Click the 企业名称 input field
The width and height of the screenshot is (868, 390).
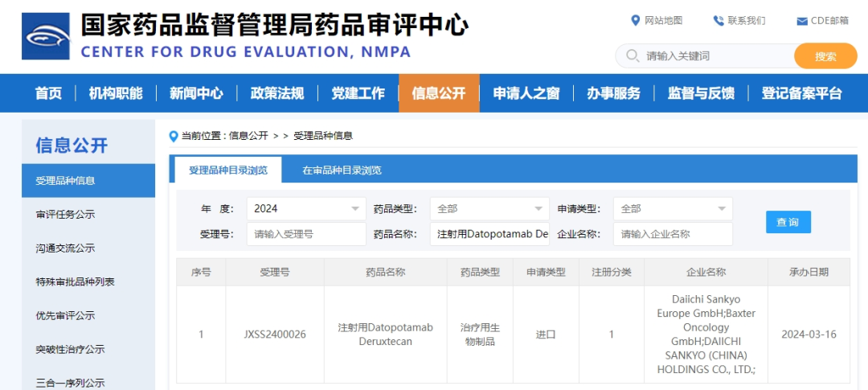[673, 234]
